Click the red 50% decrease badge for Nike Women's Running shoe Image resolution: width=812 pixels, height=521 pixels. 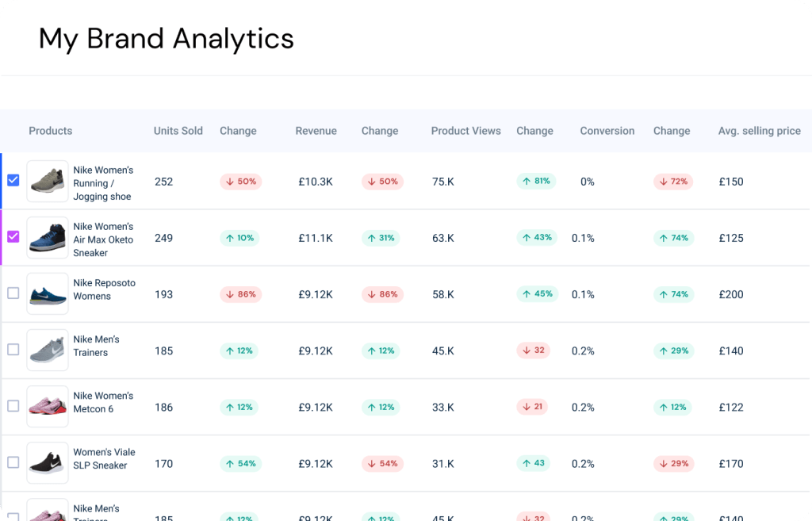pos(239,181)
